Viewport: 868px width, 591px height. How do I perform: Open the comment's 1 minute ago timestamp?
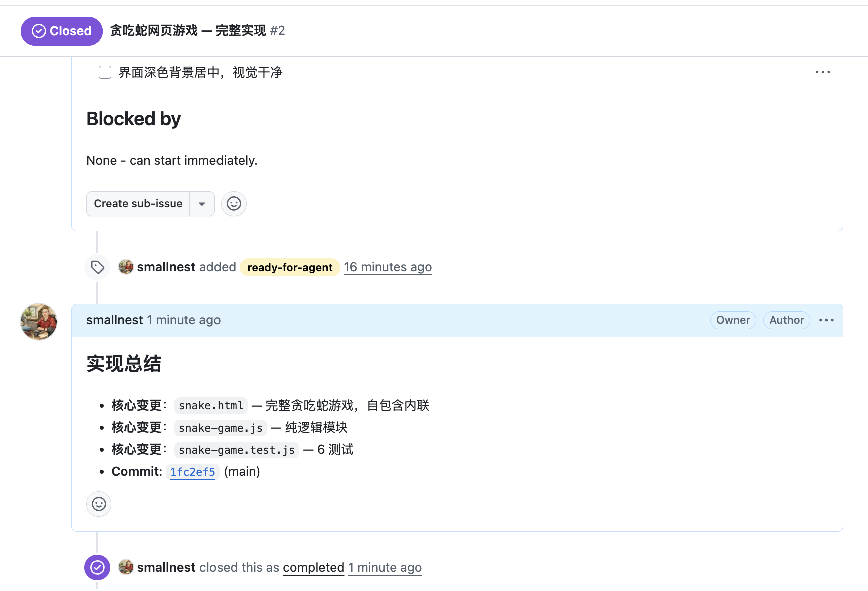[183, 320]
